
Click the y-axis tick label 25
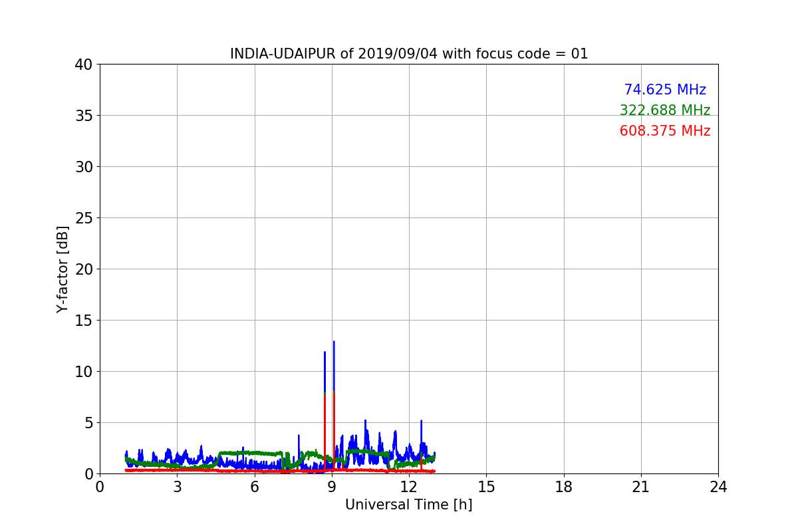(x=83, y=218)
